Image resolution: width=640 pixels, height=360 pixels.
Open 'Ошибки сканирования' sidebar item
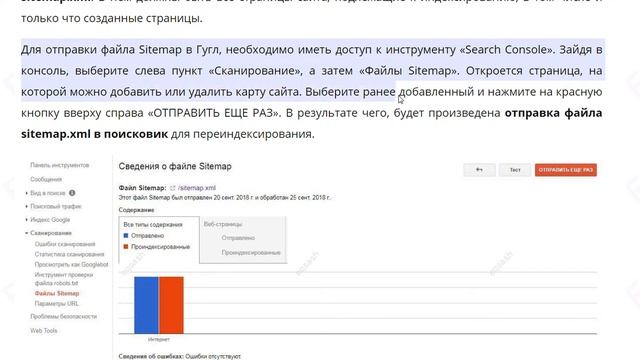pos(65,244)
